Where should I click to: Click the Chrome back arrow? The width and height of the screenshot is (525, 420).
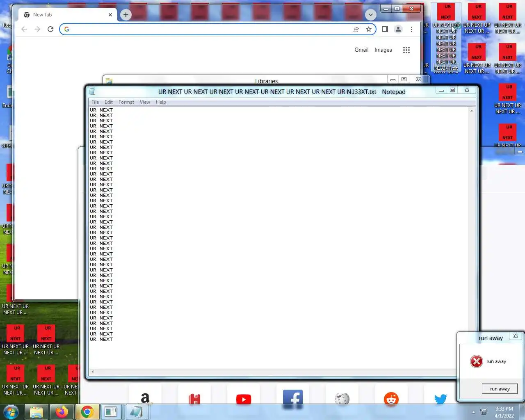tap(24, 29)
